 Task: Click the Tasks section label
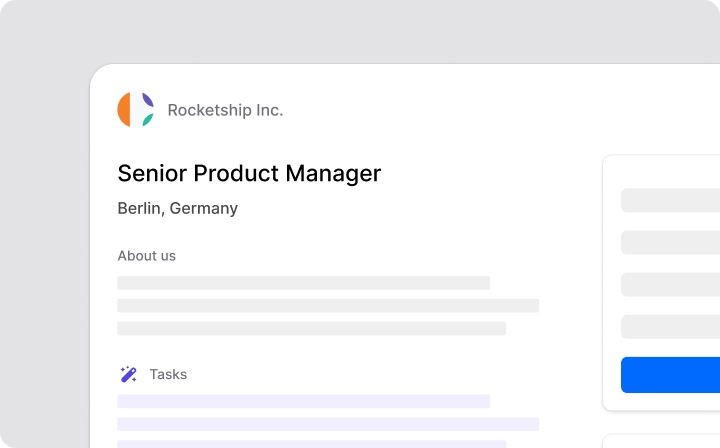click(168, 374)
